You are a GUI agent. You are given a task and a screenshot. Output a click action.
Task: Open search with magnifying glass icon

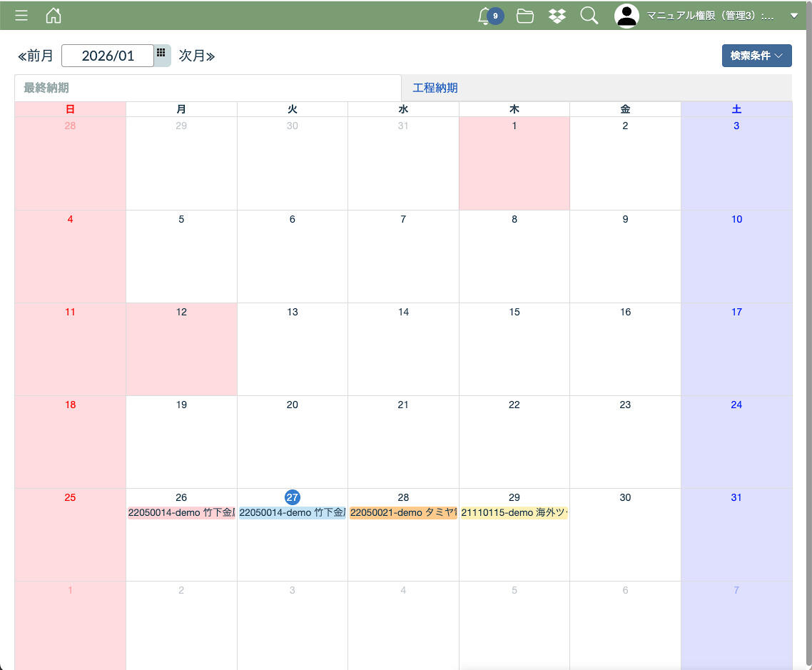point(589,16)
